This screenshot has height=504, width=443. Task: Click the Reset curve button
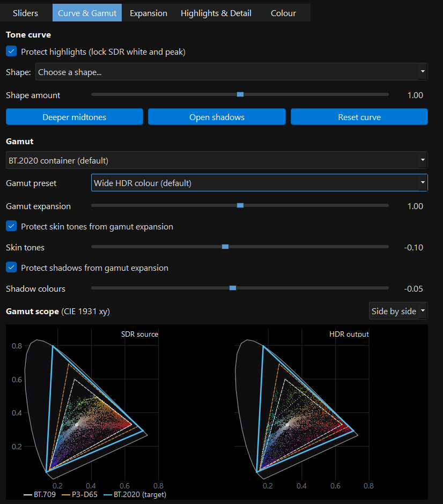pos(359,117)
